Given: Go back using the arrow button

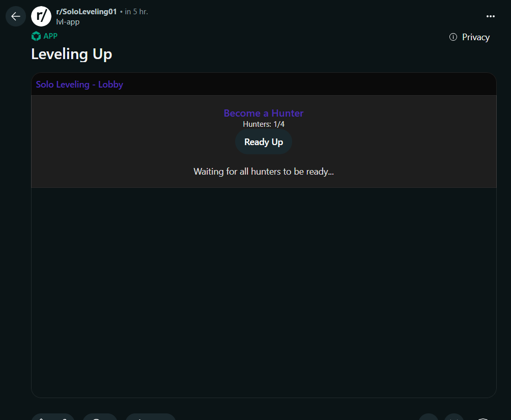Looking at the screenshot, I should pyautogui.click(x=16, y=16).
